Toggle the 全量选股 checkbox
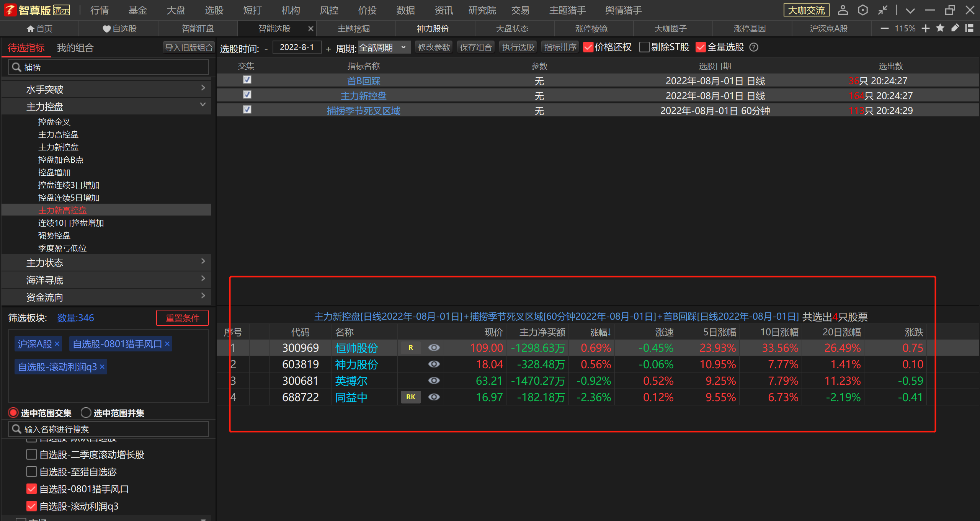 [x=701, y=47]
